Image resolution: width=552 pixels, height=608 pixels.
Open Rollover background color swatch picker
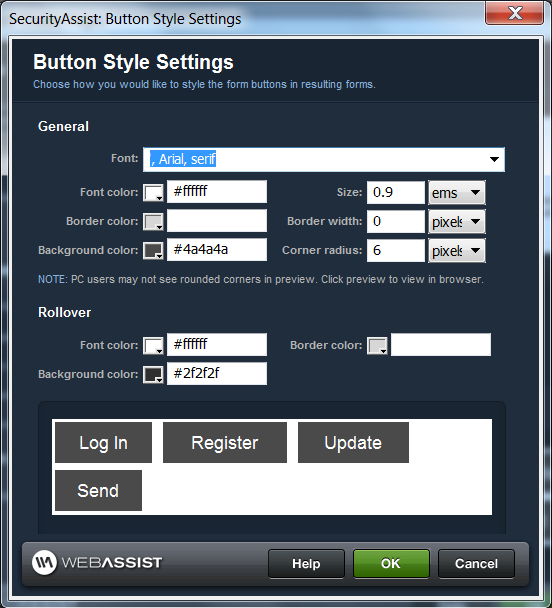153,374
